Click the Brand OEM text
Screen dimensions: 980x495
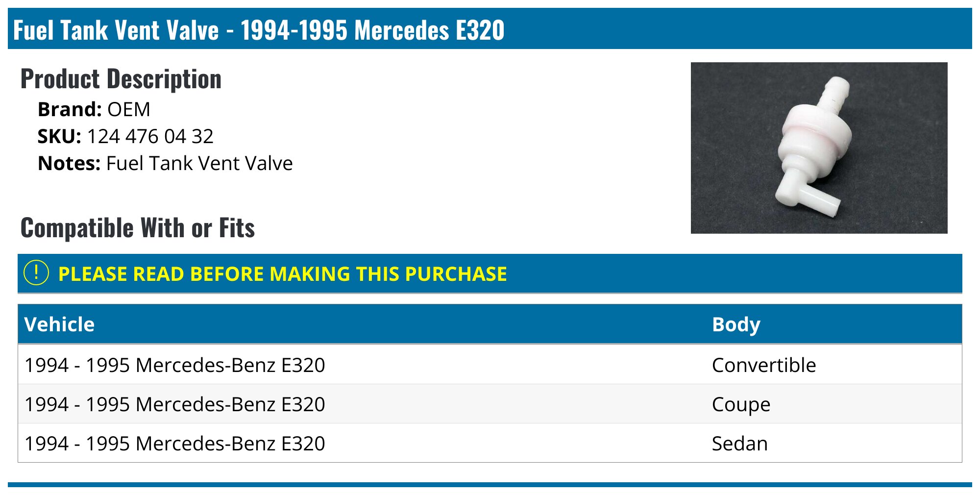[x=129, y=109]
